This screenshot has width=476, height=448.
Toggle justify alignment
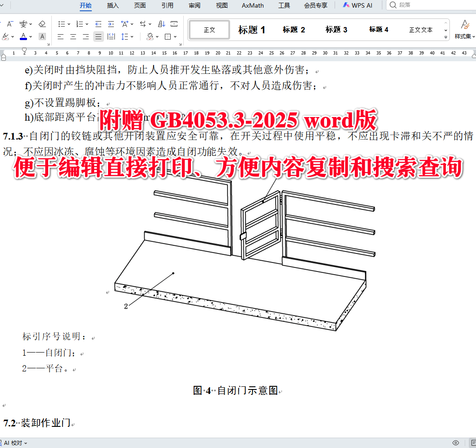[98, 37]
